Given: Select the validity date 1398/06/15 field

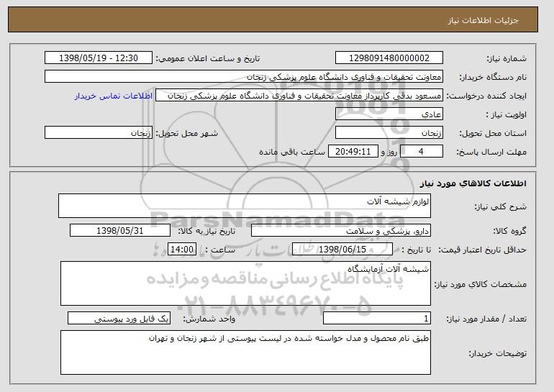Looking at the screenshot, I should [342, 250].
